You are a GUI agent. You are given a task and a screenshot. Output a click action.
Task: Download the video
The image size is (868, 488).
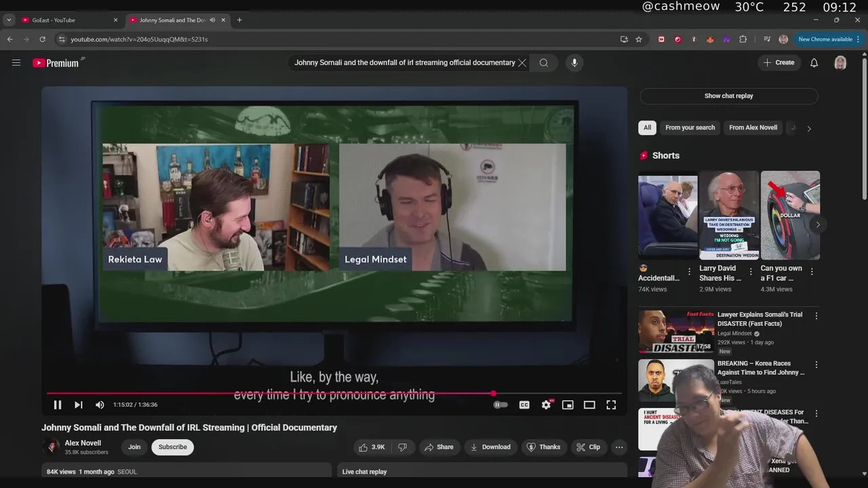pyautogui.click(x=490, y=447)
